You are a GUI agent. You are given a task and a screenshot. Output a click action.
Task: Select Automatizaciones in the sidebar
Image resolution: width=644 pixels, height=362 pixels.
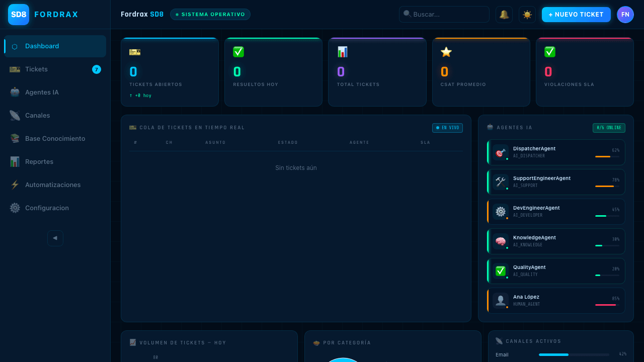53,185
